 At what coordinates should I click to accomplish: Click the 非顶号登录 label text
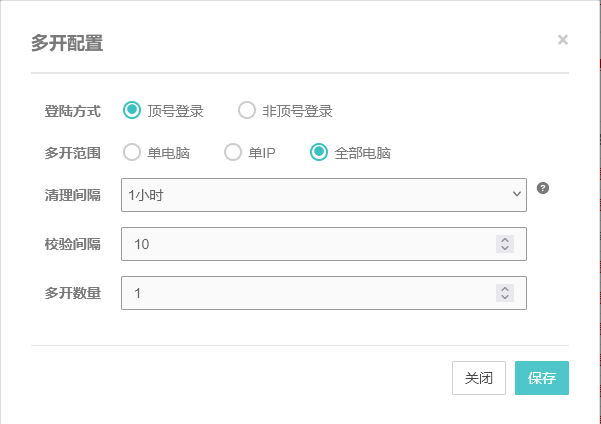pyautogui.click(x=296, y=111)
